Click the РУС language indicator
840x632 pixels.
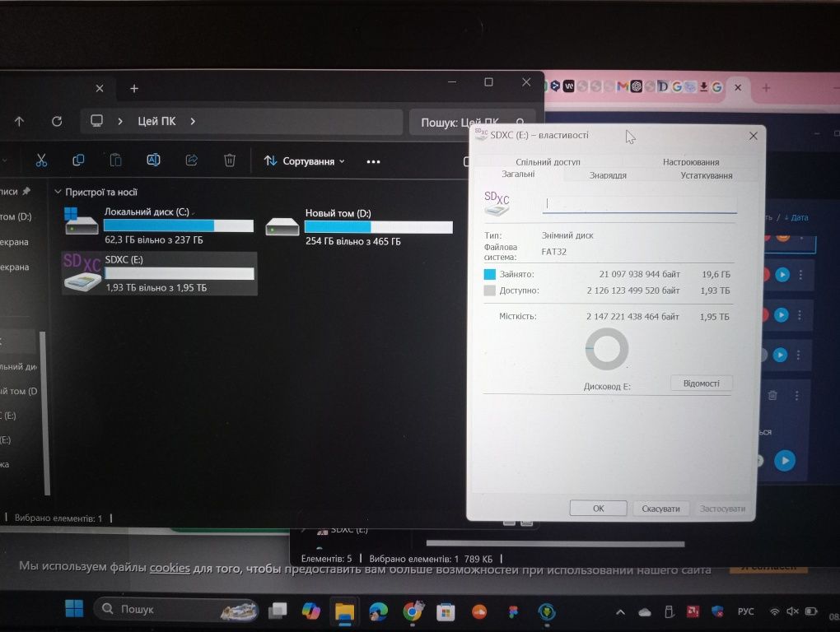pos(745,611)
